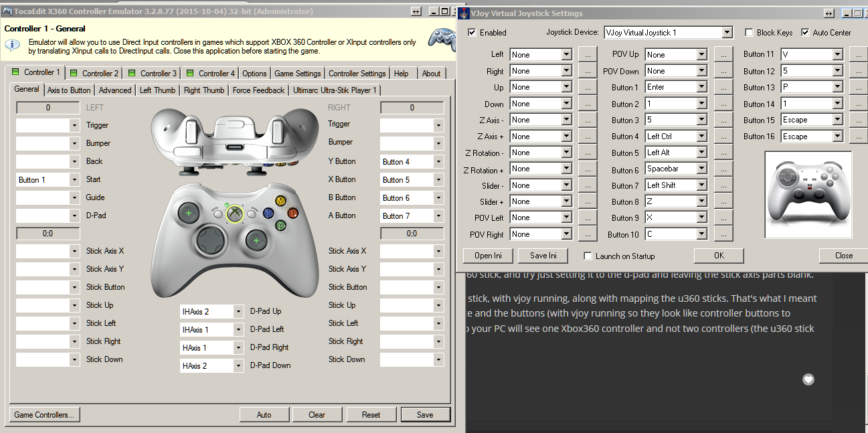The height and width of the screenshot is (433, 868).
Task: Click the ellipsis button beside Button 10 C
Action: (x=723, y=234)
